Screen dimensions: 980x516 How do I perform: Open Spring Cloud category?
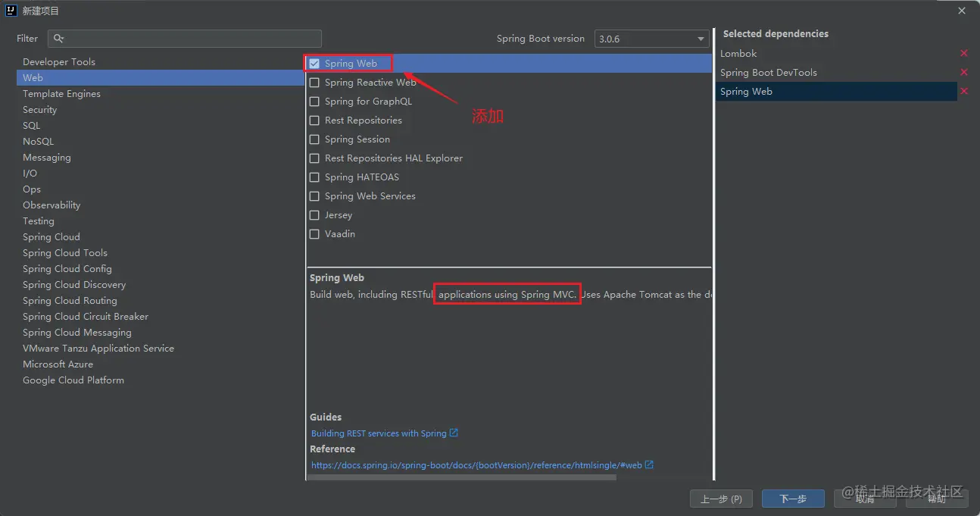[x=160, y=237]
